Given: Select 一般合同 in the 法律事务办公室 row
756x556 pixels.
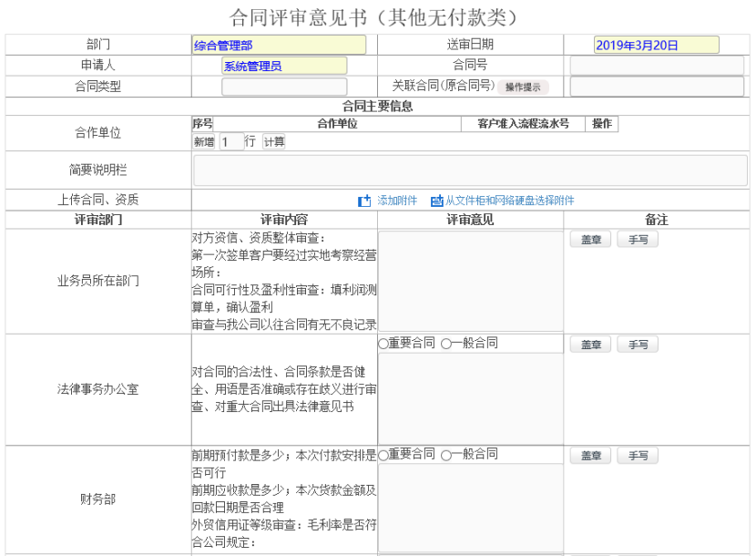Looking at the screenshot, I should 446,345.
